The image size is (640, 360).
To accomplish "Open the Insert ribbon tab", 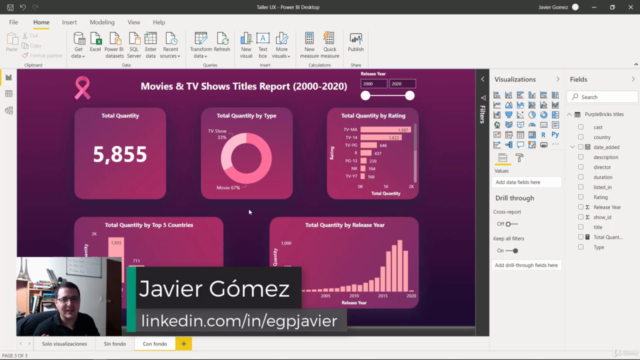I will 69,22.
